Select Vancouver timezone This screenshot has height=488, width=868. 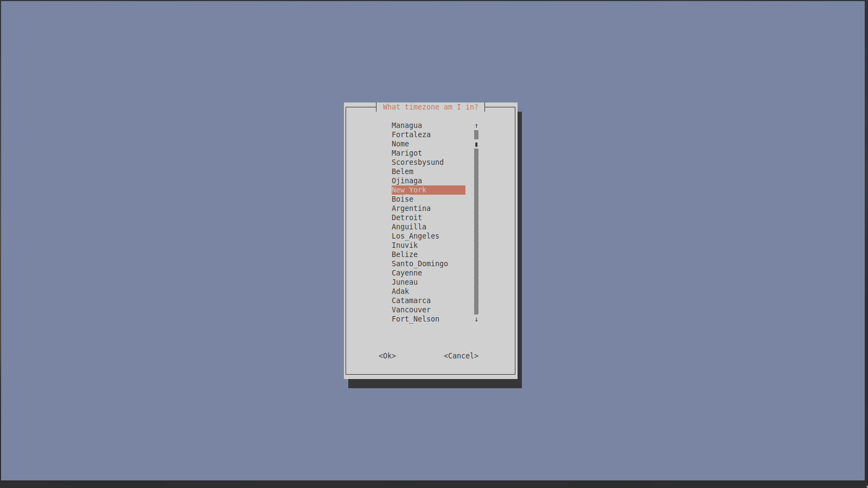tap(411, 310)
